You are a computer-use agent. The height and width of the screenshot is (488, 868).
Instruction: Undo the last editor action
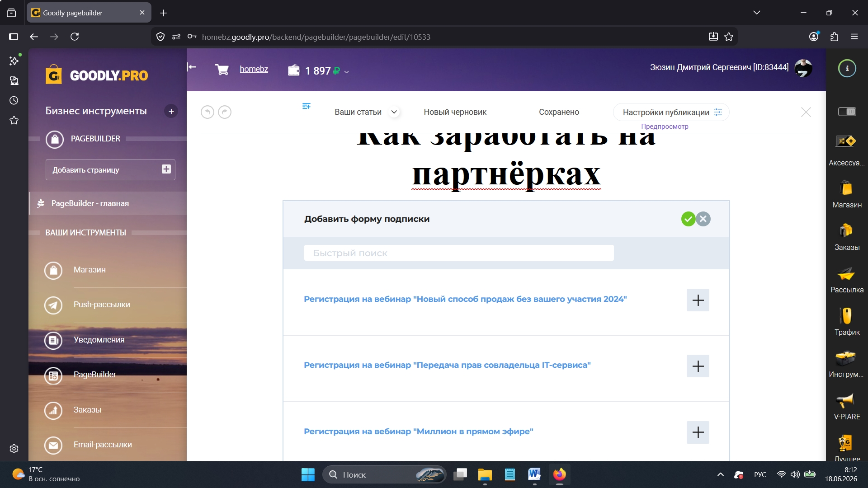[x=208, y=112]
